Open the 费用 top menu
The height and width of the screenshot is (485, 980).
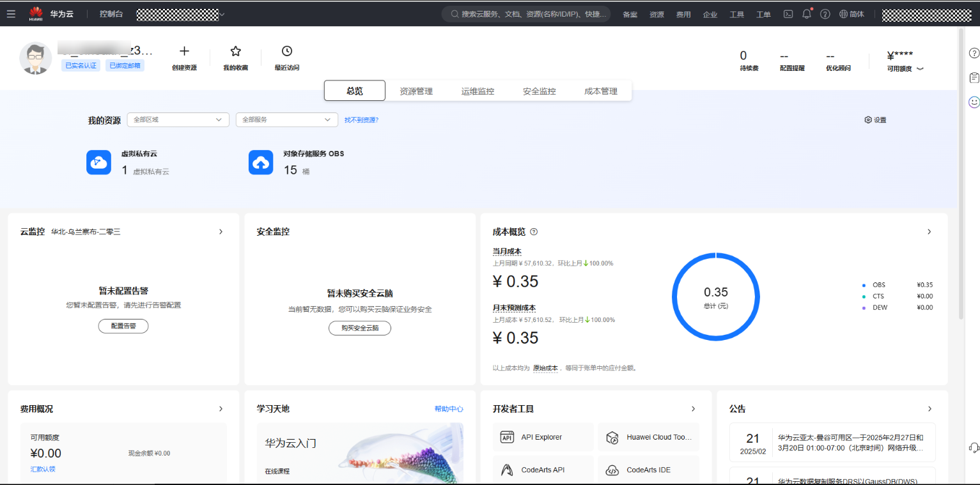[683, 14]
